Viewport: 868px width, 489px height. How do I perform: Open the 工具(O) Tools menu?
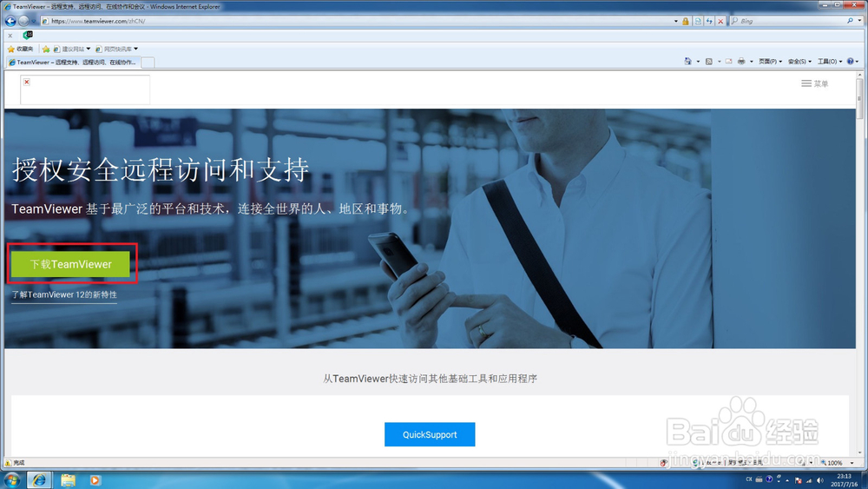point(830,62)
